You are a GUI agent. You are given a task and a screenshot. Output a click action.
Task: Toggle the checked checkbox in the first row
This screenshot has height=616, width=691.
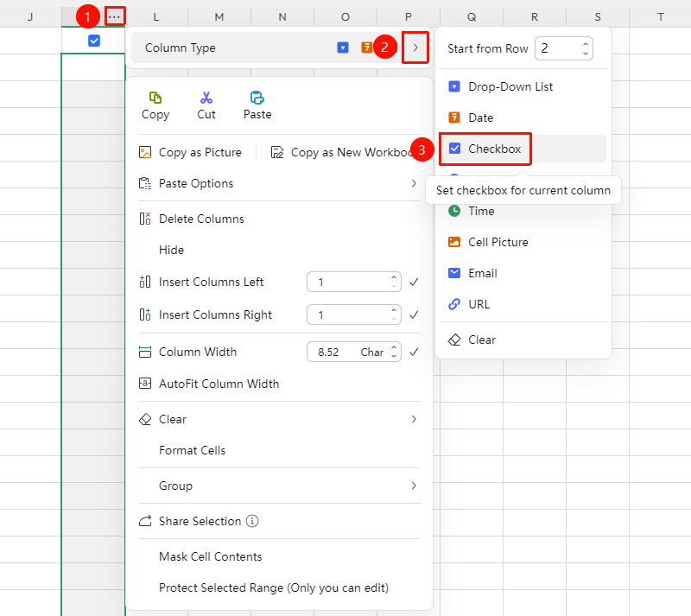tap(94, 41)
